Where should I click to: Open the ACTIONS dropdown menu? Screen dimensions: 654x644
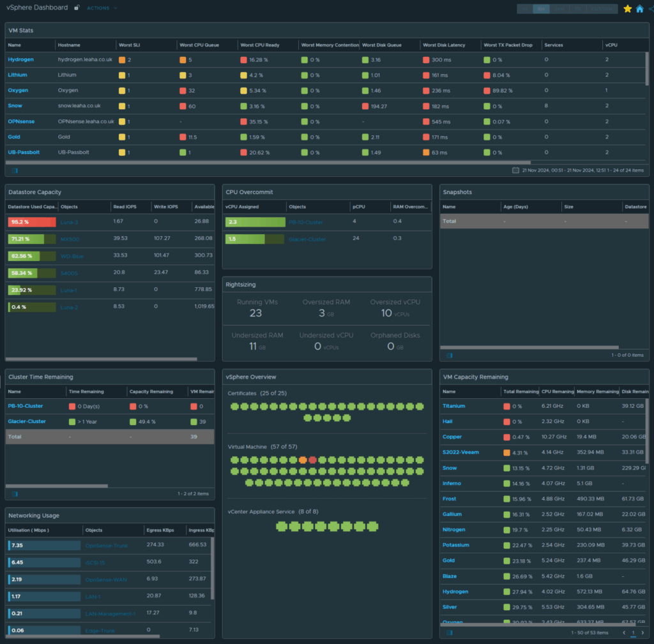[x=102, y=8]
